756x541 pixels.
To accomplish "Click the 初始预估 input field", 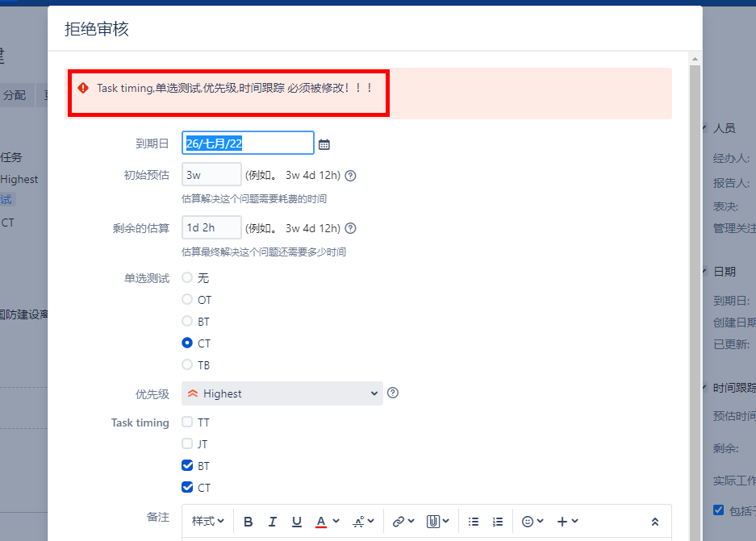I will [x=211, y=175].
